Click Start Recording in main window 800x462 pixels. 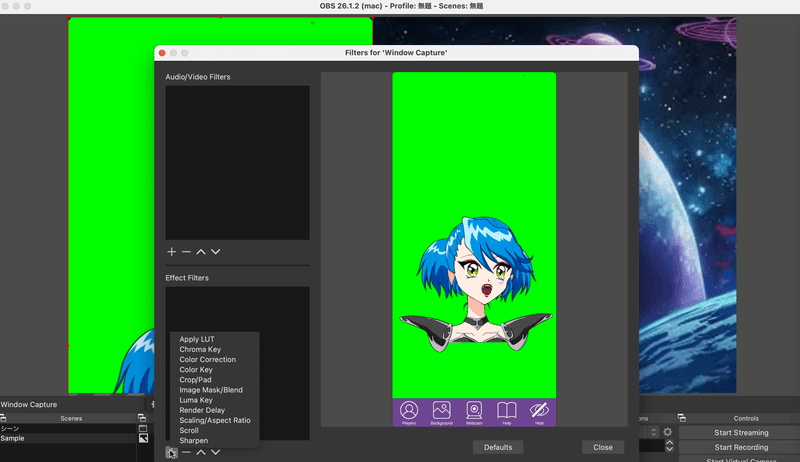[741, 447]
